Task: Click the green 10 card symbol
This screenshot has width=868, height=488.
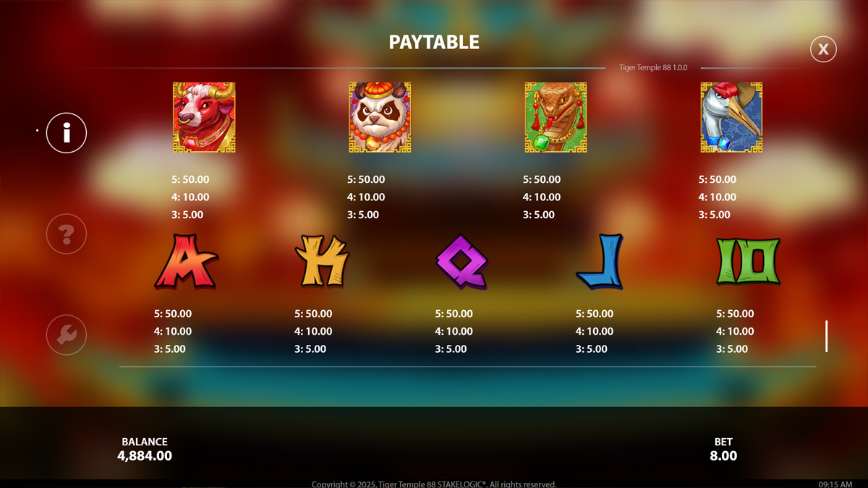Action: [748, 262]
